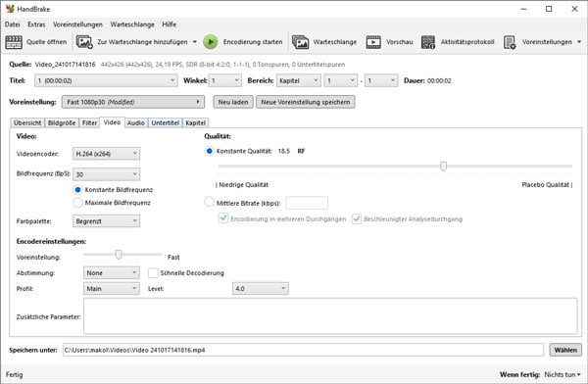The height and width of the screenshot is (384, 588).
Task: Click the Fertig status text
Action: 15,374
